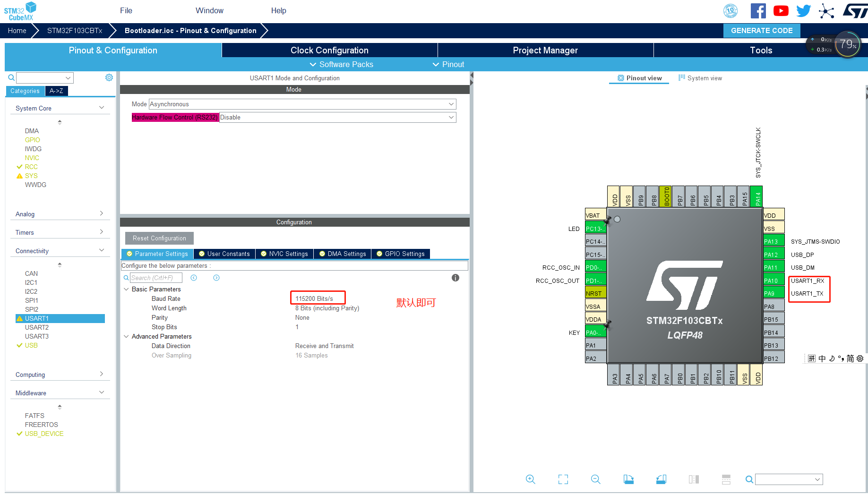868x494 pixels.
Task: Click the ST community network icon
Action: point(826,11)
